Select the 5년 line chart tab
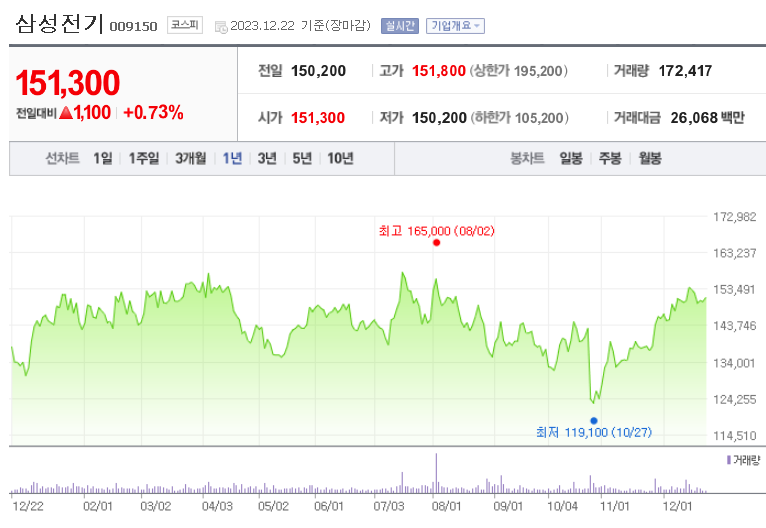The image size is (766, 528). [302, 158]
